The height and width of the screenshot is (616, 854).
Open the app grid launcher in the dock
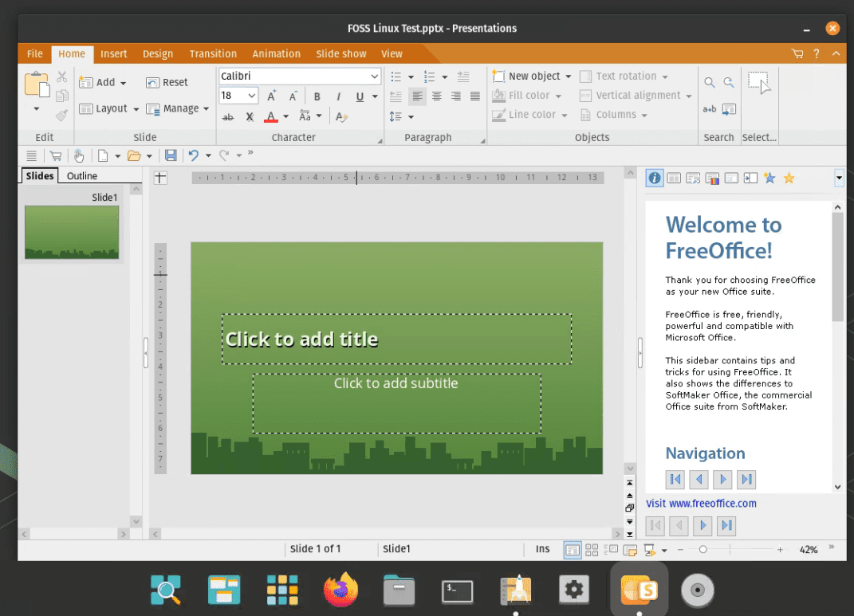(x=282, y=590)
